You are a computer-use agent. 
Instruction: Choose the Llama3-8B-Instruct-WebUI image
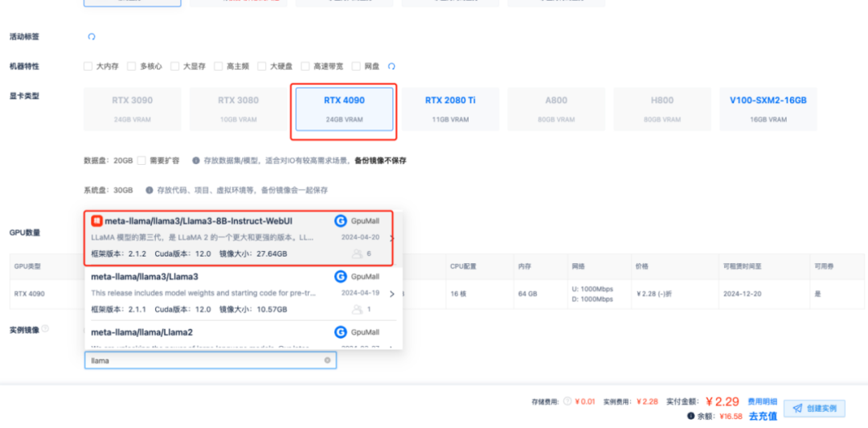tap(239, 238)
